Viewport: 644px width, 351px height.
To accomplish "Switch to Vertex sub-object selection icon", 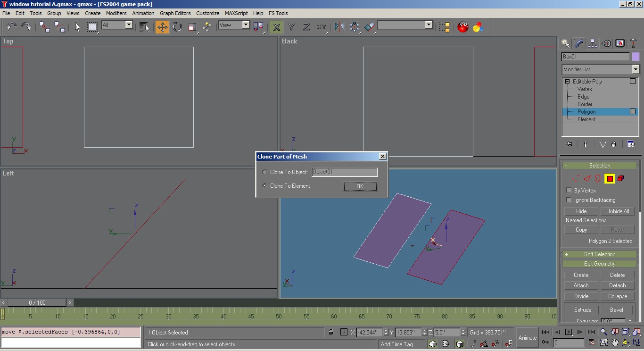I will pos(575,178).
